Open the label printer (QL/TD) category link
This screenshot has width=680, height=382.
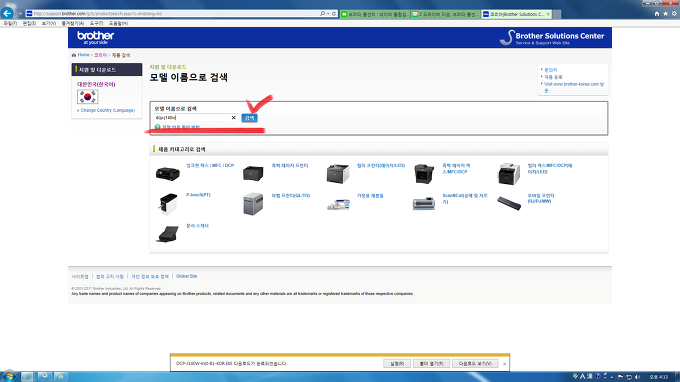[291, 196]
